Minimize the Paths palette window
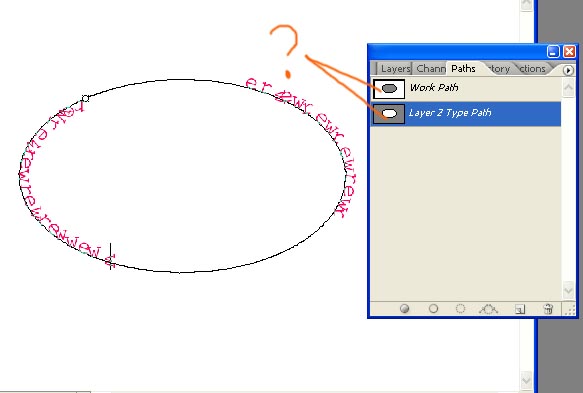This screenshot has width=583, height=393. tap(553, 51)
